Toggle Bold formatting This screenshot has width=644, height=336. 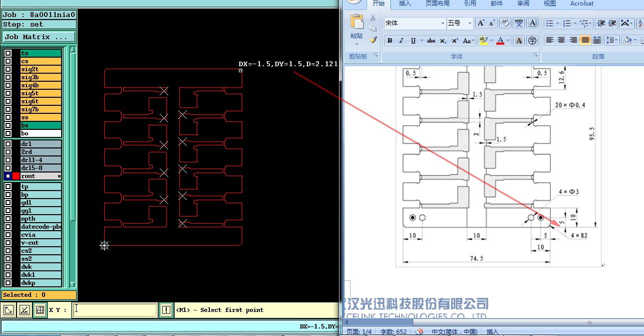(x=390, y=41)
